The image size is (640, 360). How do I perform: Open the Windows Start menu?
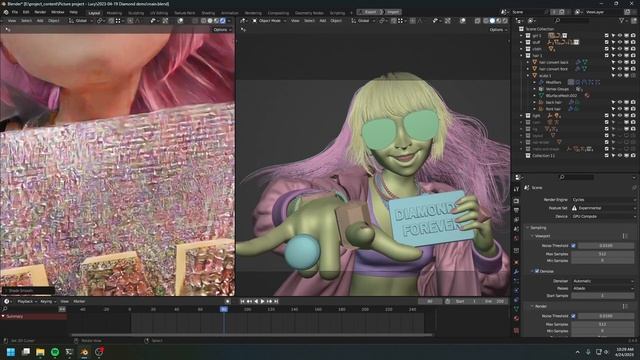point(11,352)
